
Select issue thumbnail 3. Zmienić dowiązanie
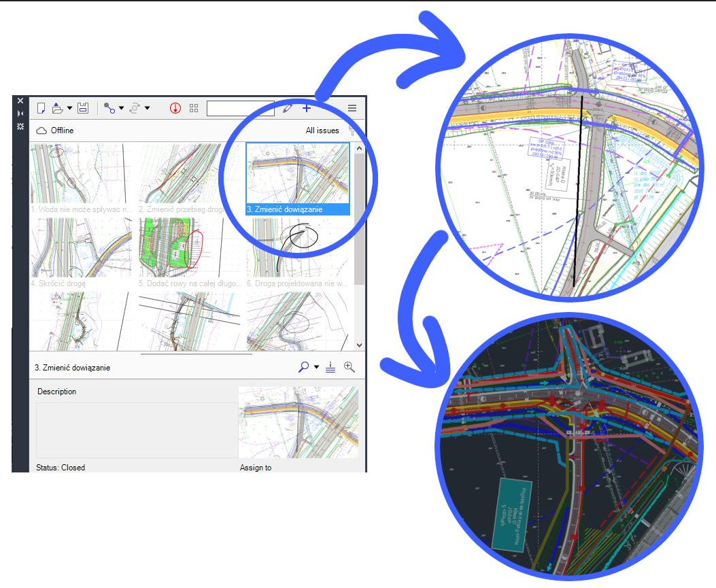(x=298, y=179)
